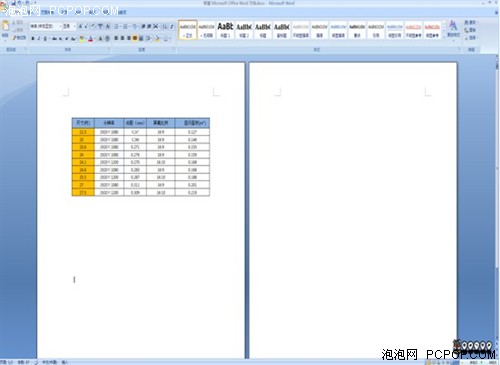Viewport: 500px width, 365px height.
Task: Toggle Underline formatting
Action: pyautogui.click(x=45, y=39)
